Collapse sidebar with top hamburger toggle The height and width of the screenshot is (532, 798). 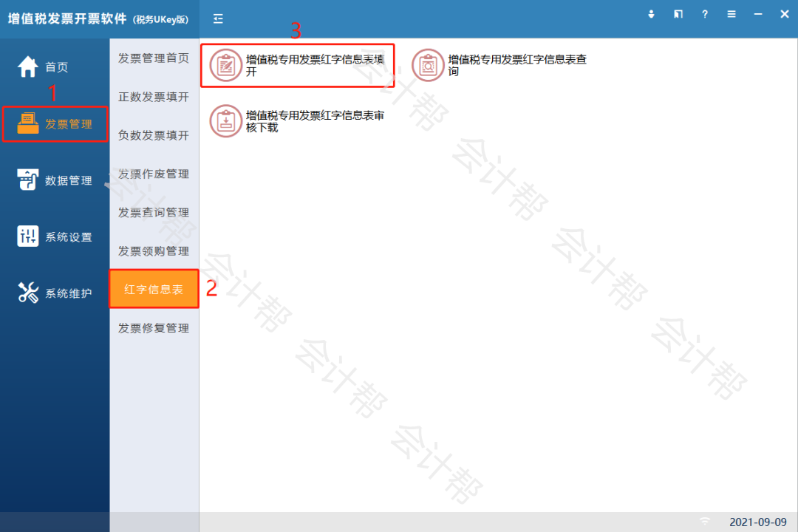[218, 18]
